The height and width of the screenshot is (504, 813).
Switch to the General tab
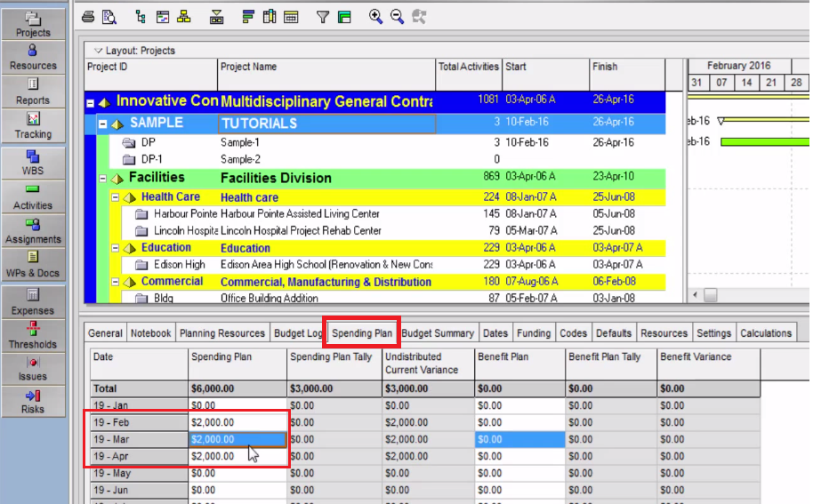tap(105, 333)
